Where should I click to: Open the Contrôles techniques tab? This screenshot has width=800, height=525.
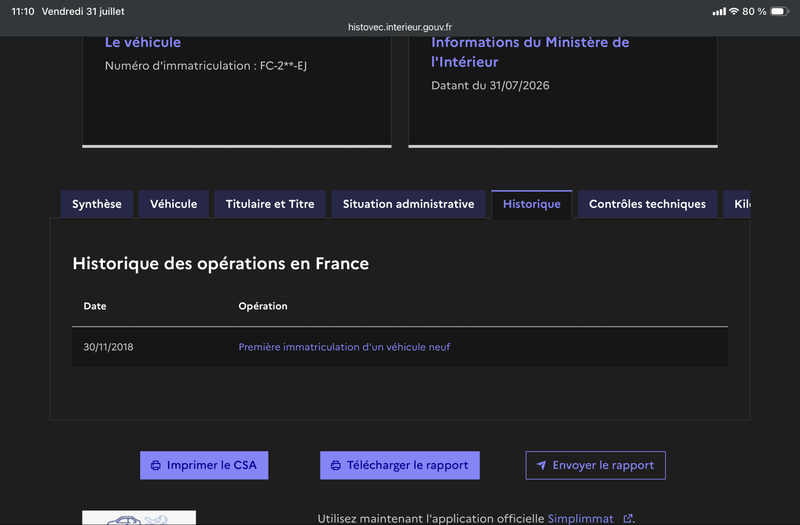point(647,204)
